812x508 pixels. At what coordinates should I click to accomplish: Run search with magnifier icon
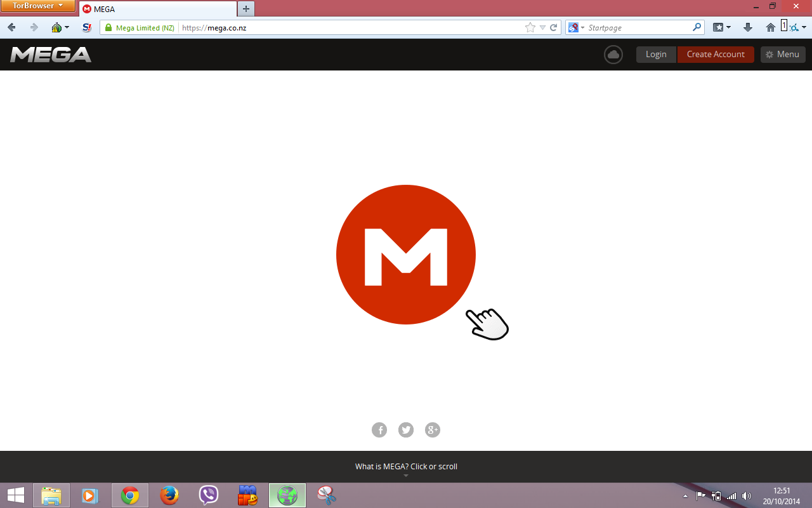pyautogui.click(x=697, y=27)
